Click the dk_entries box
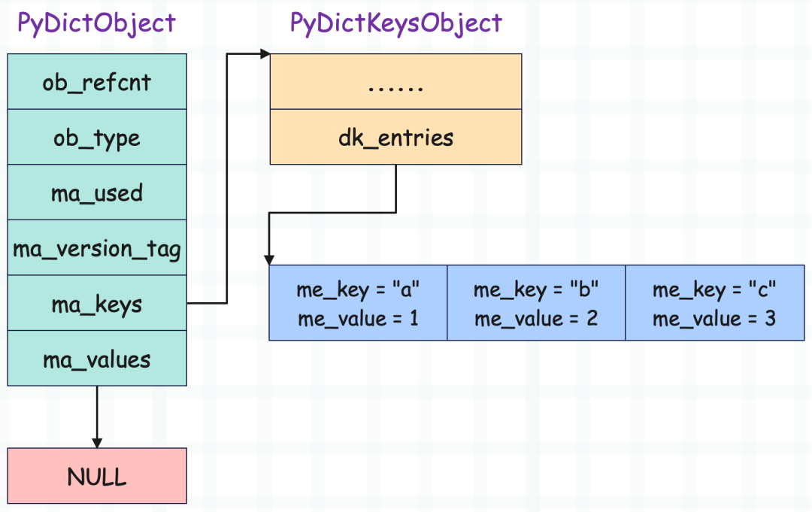This screenshot has height=512, width=812. 395,137
